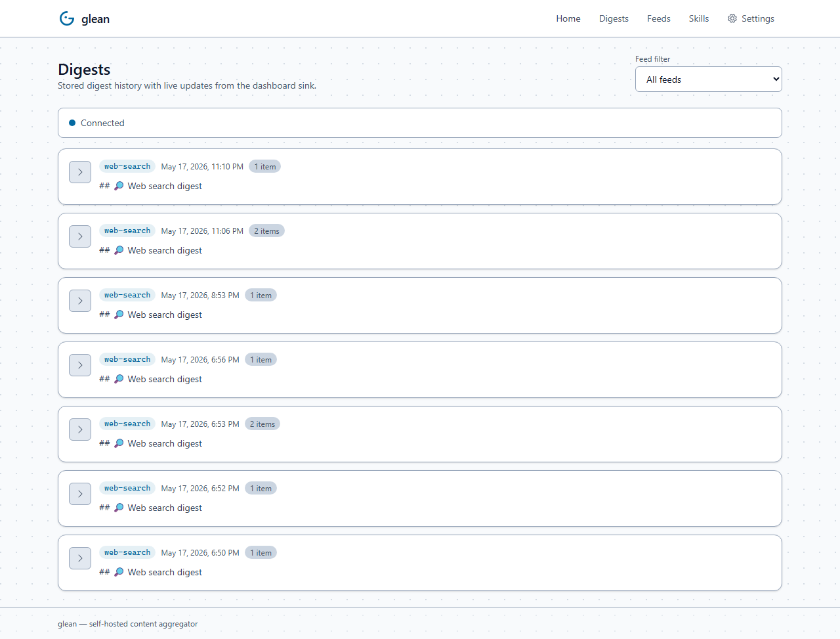
Task: Click the 1 item badge on 6:56 PM digest
Action: click(261, 360)
